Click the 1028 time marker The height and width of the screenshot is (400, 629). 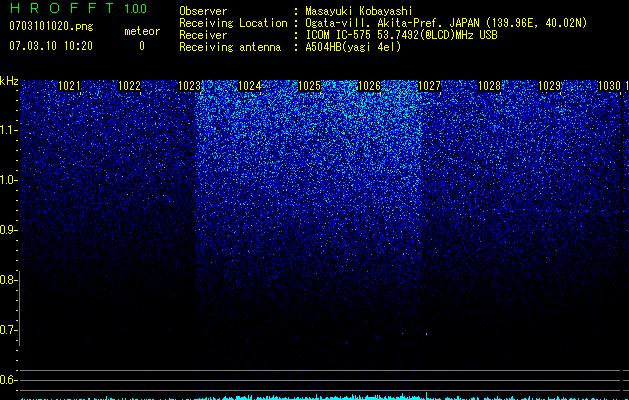click(490, 86)
